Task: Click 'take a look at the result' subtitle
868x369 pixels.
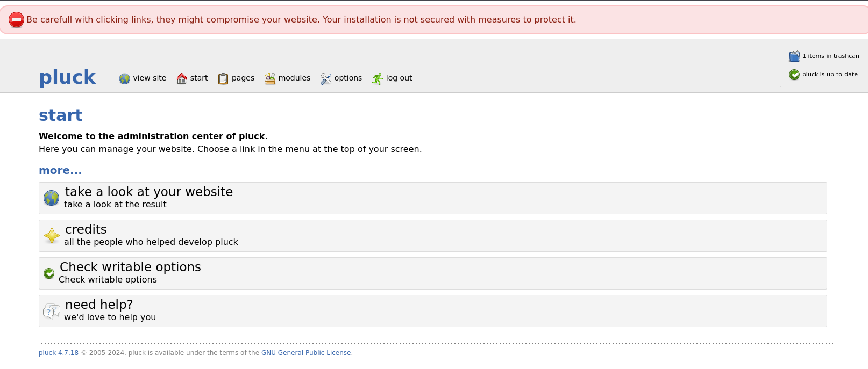Action: [115, 204]
